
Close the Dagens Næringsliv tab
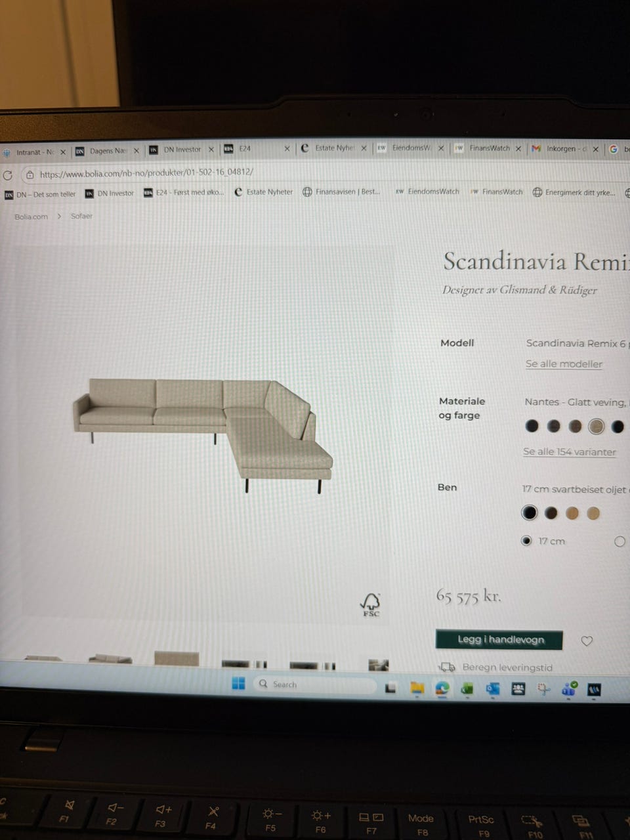(x=136, y=151)
